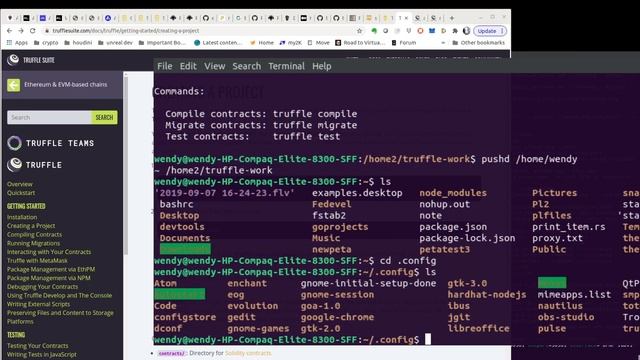Open the Terminal menu
This screenshot has width=640, height=360.
[x=287, y=66]
